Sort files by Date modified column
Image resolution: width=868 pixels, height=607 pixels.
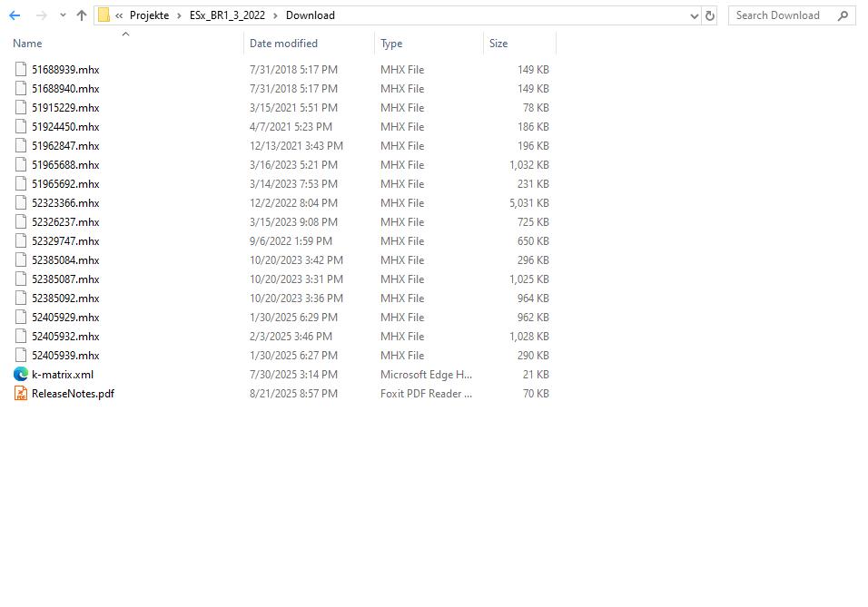click(x=281, y=43)
